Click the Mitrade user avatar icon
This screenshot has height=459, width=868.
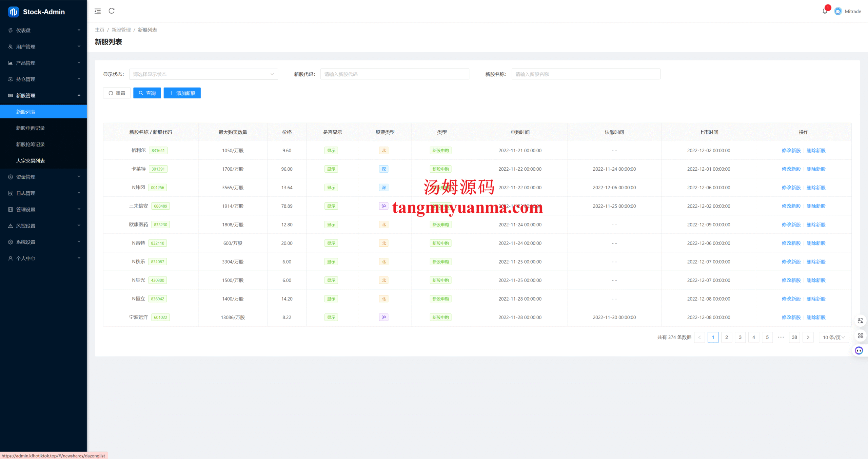pyautogui.click(x=838, y=11)
